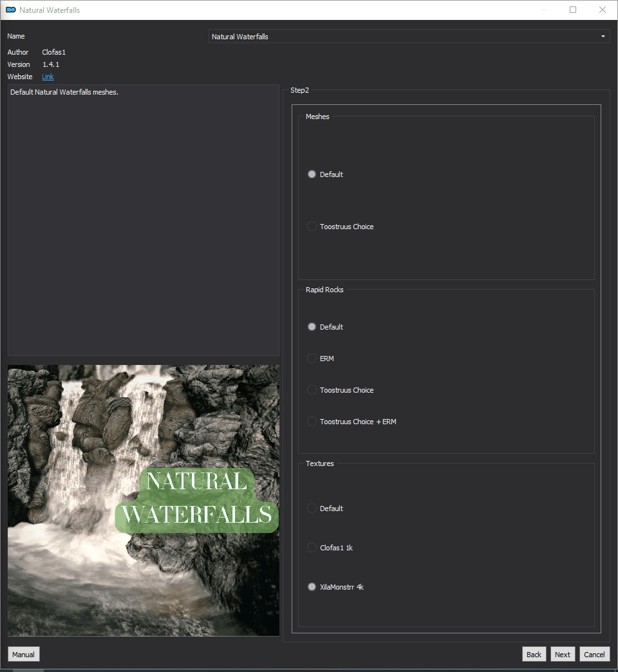Click the Rapid Rocks group heading

(x=324, y=290)
